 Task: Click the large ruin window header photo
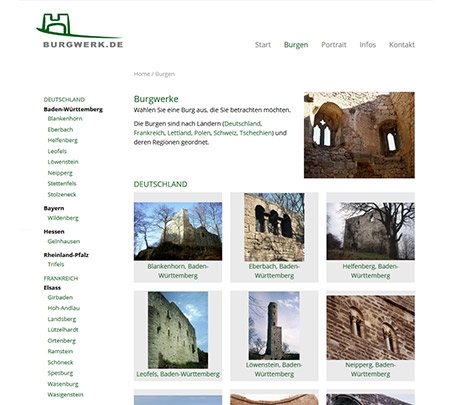pyautogui.click(x=359, y=135)
